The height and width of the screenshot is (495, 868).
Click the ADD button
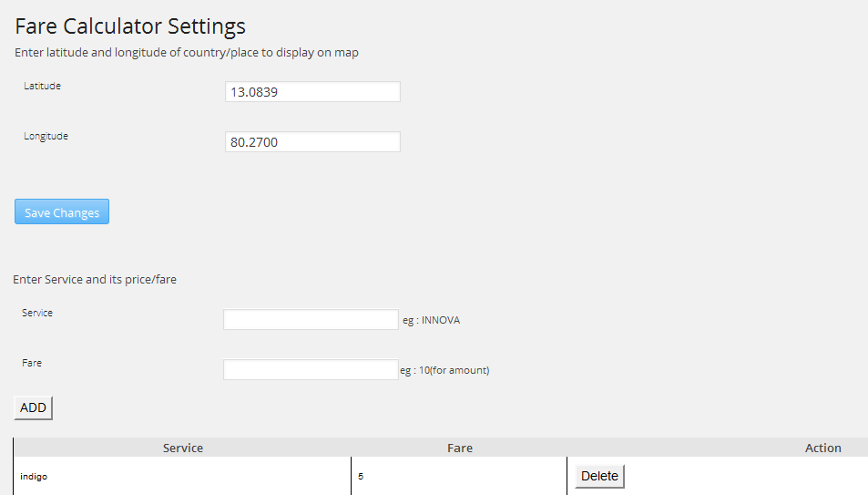pyautogui.click(x=33, y=408)
